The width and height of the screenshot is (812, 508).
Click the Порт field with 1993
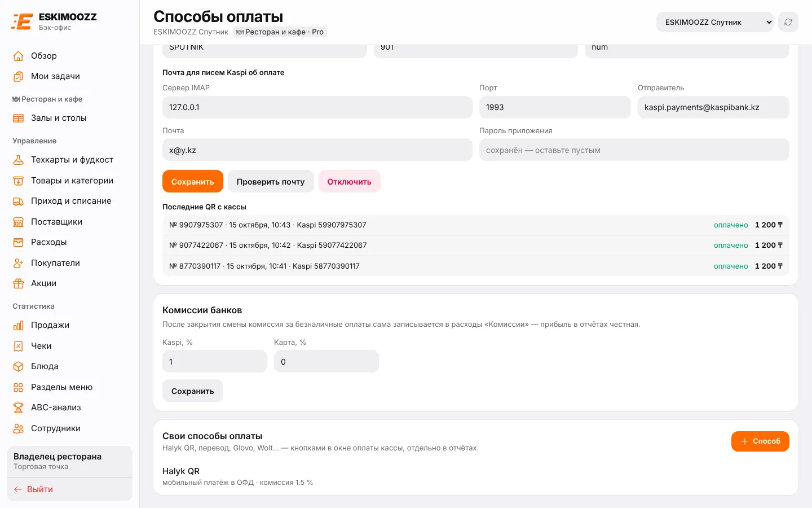[555, 107]
